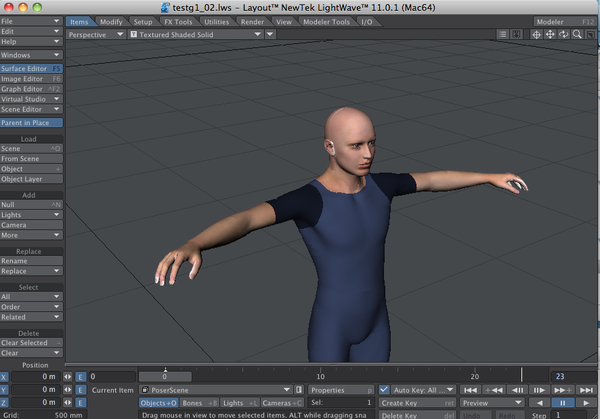Click the viewport options list icon

tap(503, 35)
